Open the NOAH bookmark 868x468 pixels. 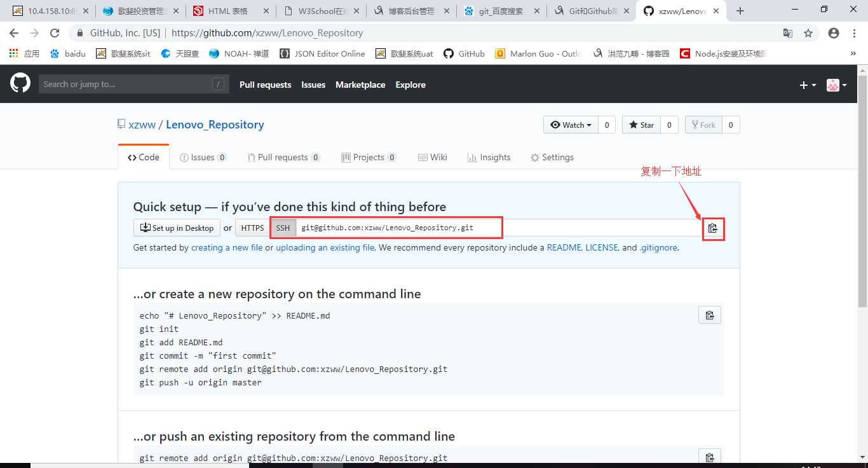238,53
